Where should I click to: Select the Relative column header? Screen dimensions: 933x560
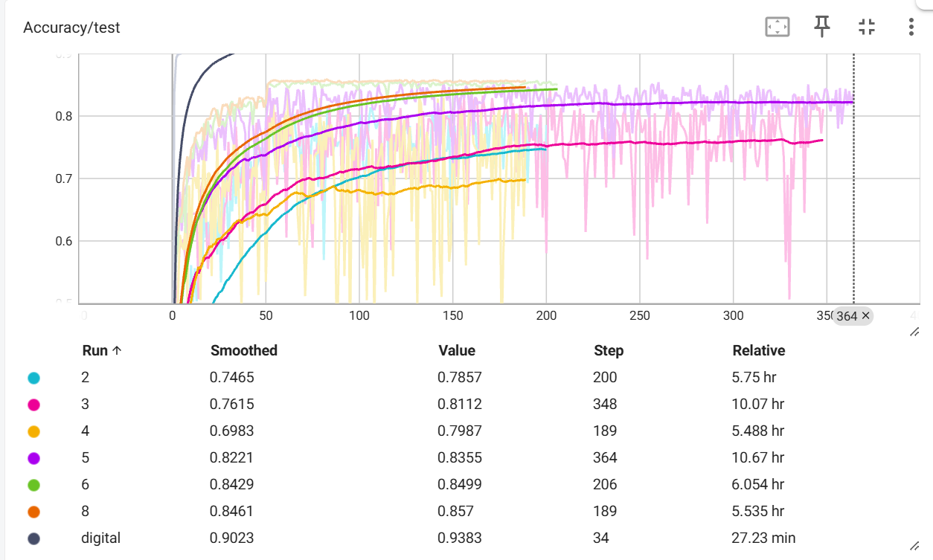click(x=758, y=351)
